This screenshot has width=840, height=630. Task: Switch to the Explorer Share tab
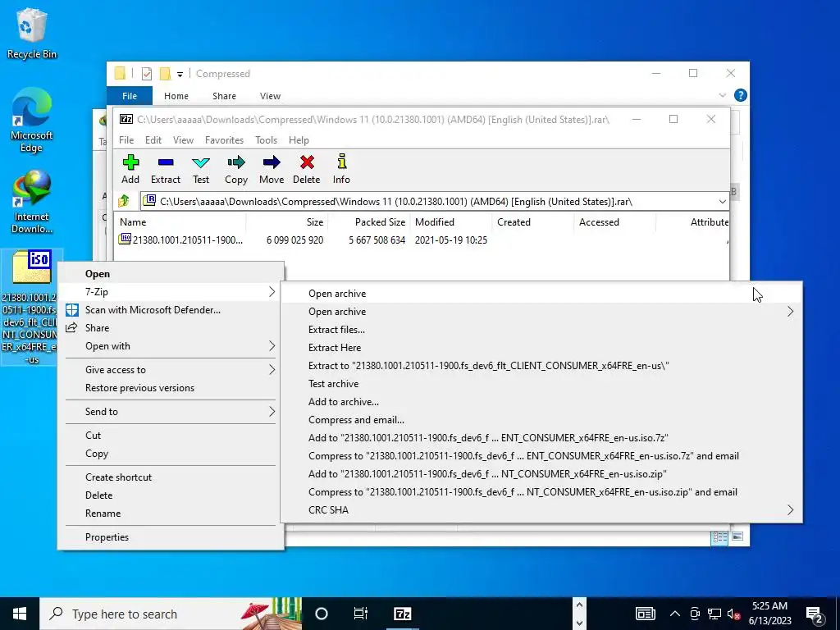point(224,96)
